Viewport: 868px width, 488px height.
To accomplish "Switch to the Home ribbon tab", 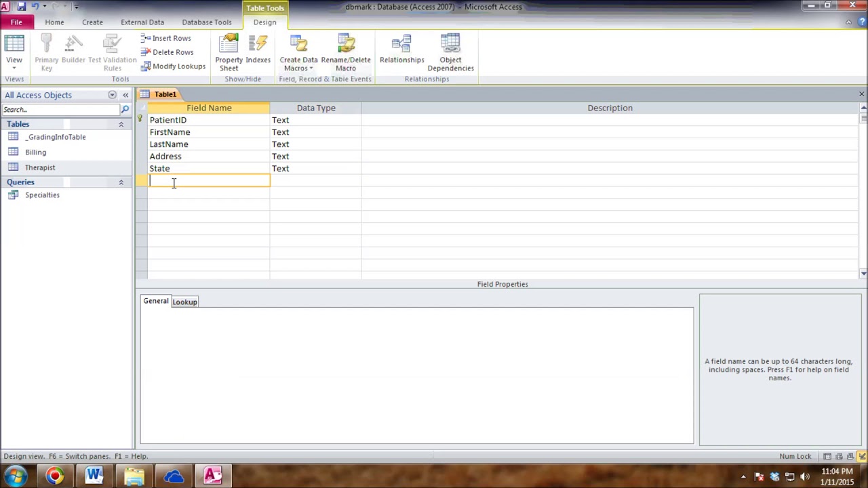I will (x=54, y=22).
